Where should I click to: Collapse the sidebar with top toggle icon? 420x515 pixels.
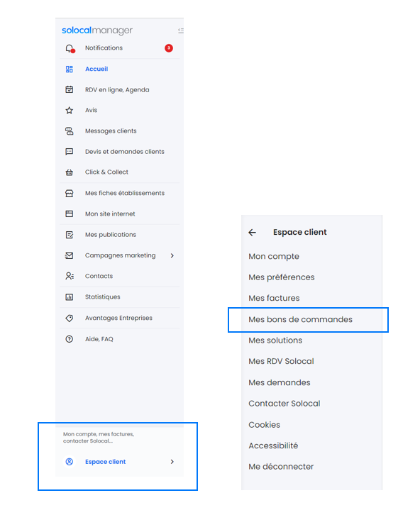click(181, 31)
